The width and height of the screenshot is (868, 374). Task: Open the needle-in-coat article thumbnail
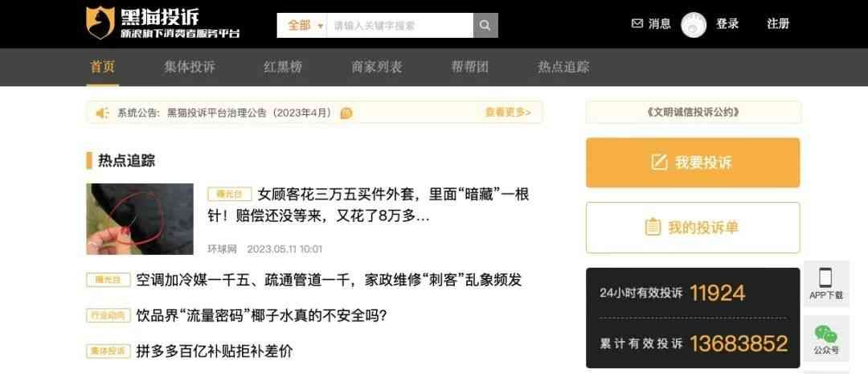tap(140, 219)
